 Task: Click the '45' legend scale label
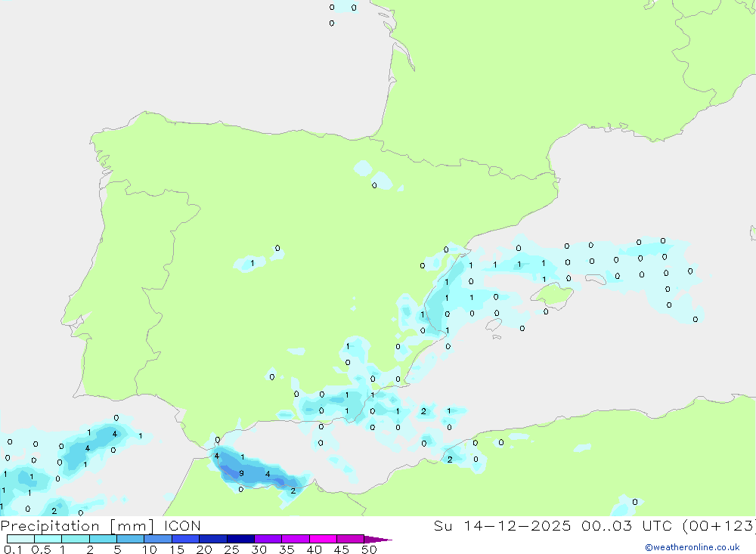point(342,549)
